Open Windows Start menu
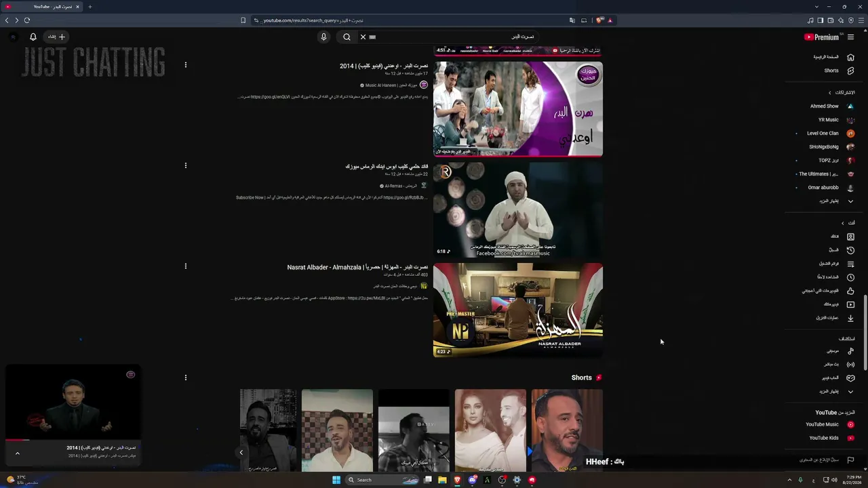Viewport: 868px width, 488px height. pyautogui.click(x=336, y=480)
